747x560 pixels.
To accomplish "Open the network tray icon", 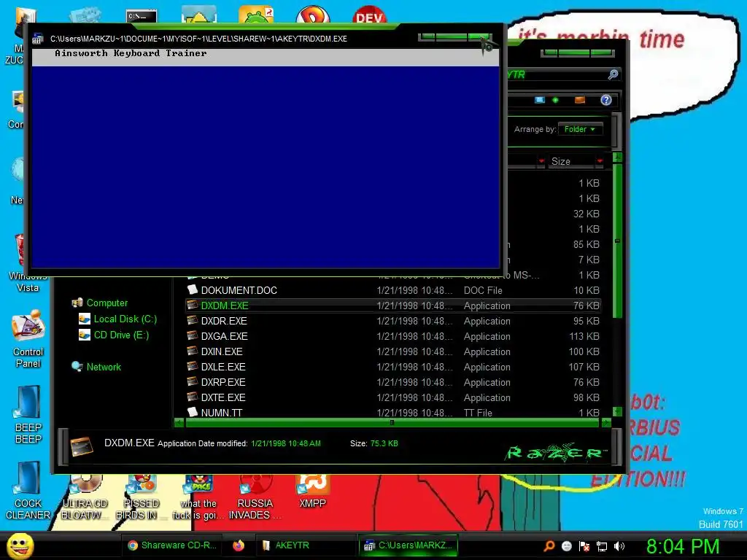I will click(602, 546).
